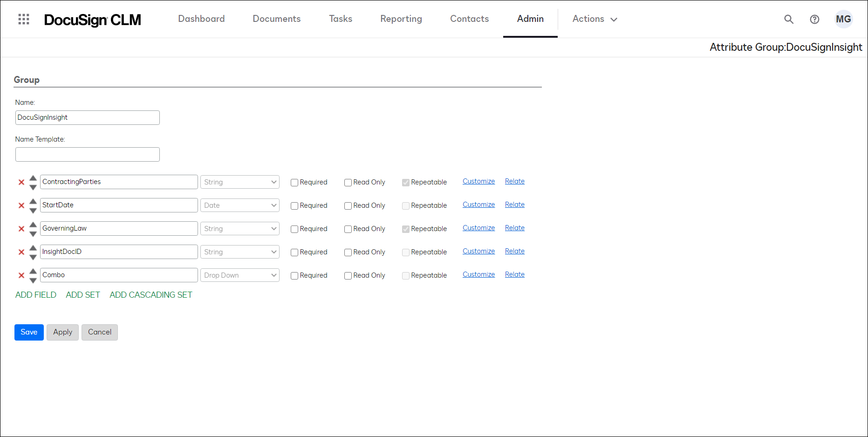Check Required for GoverningLaw
The width and height of the screenshot is (868, 437).
(x=294, y=229)
